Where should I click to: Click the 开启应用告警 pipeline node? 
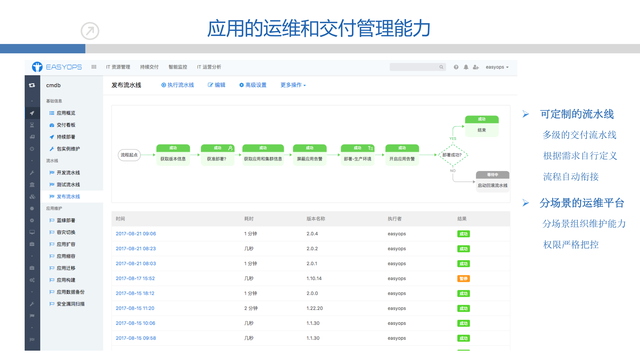click(402, 155)
